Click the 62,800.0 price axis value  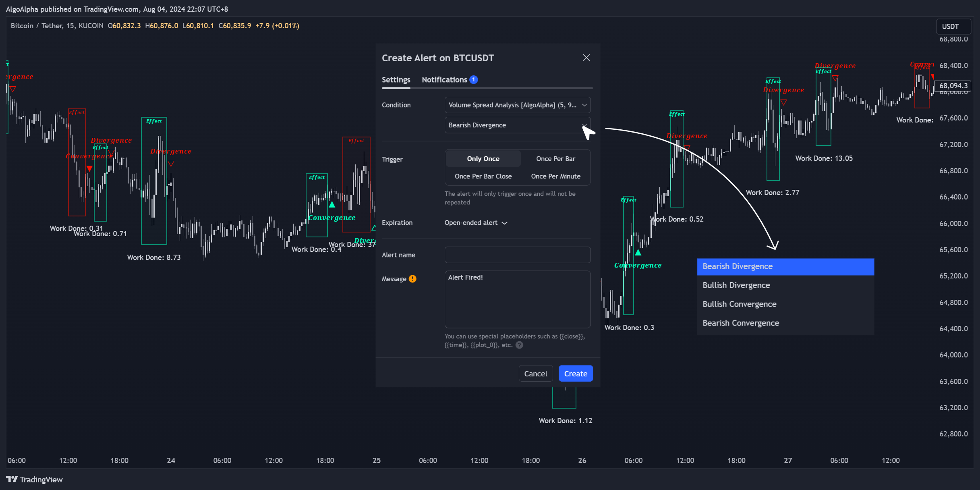tap(953, 434)
